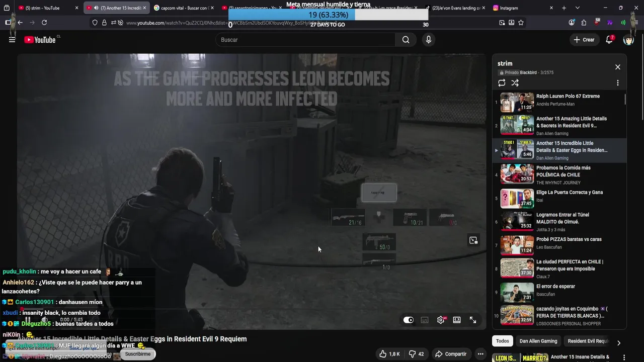Toggle playlist shuffle
Screen dimensions: 644x362
pyautogui.click(x=515, y=83)
